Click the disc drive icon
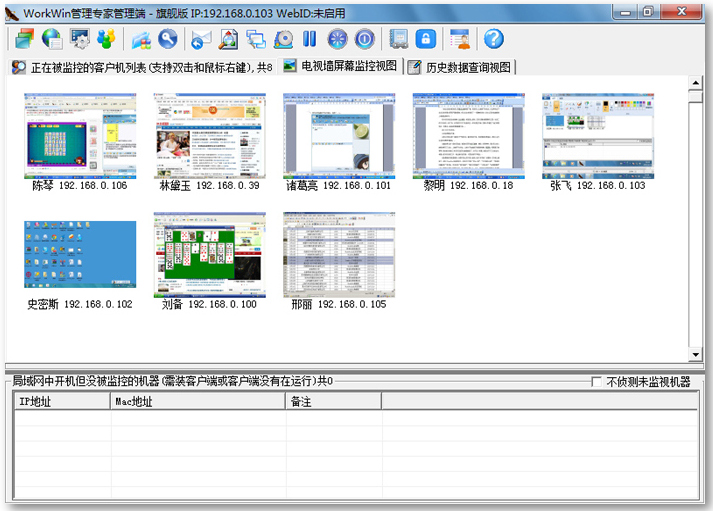This screenshot has height=511, width=713. 284,39
